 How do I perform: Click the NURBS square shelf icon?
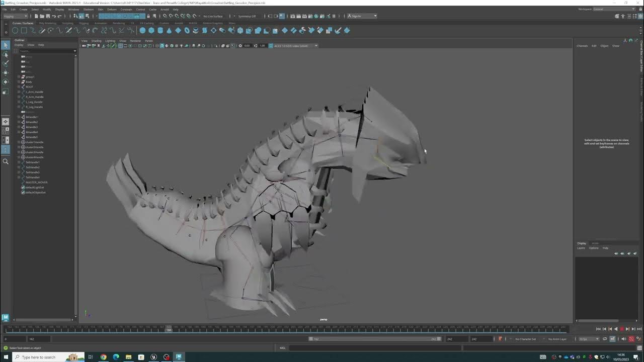click(x=24, y=31)
